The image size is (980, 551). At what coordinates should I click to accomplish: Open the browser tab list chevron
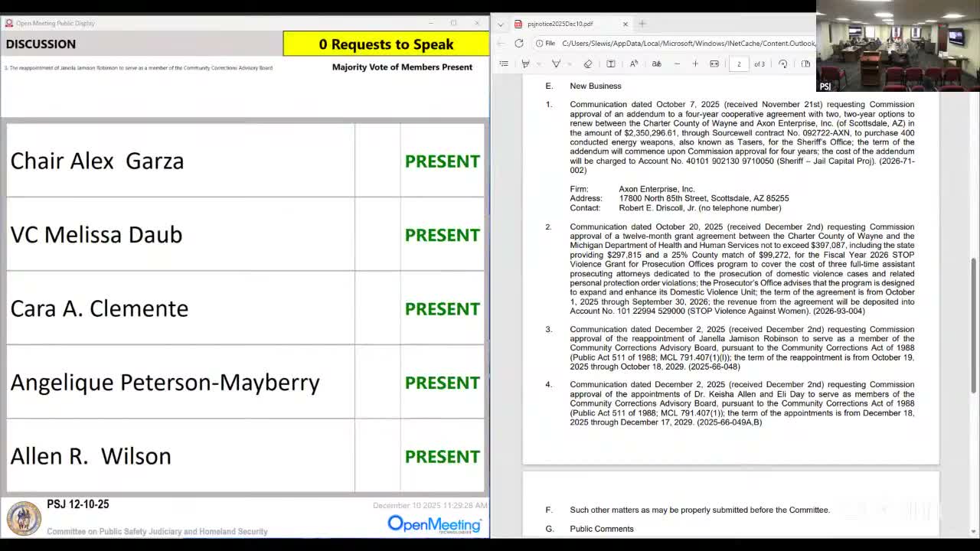(501, 24)
